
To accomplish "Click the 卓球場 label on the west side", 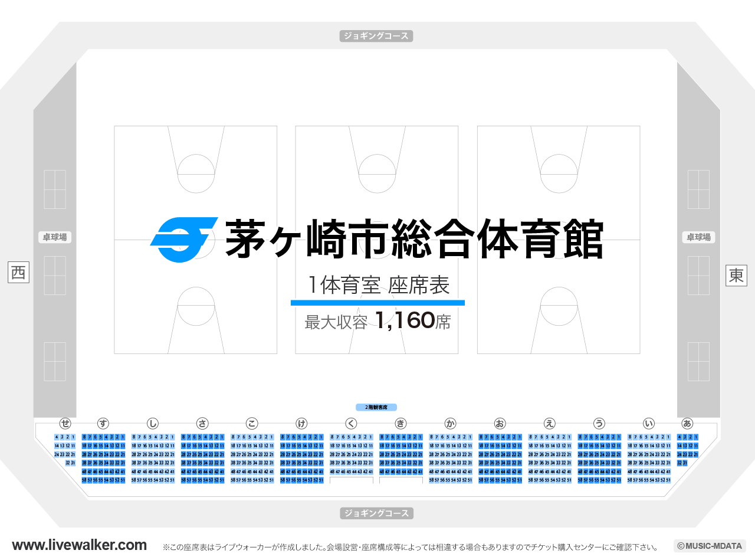I will [x=55, y=237].
